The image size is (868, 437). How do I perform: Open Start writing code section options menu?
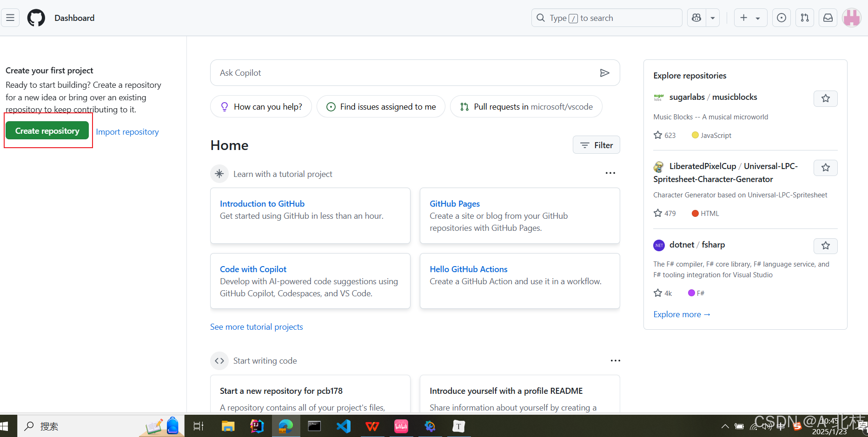click(x=616, y=361)
